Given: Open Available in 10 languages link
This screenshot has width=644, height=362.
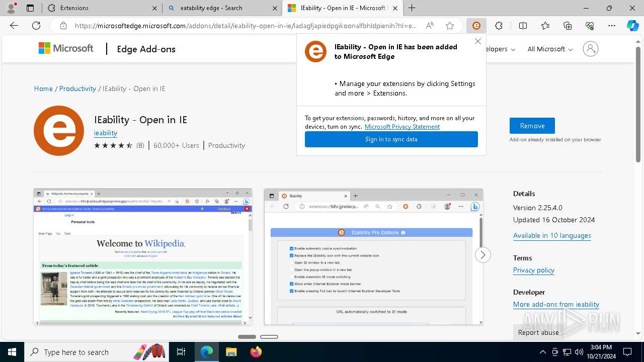Looking at the screenshot, I should (552, 235).
